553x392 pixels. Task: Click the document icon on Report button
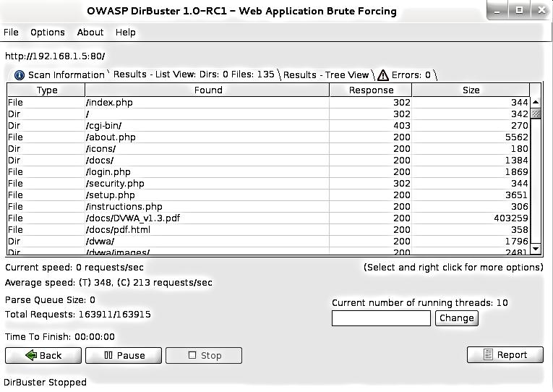tap(488, 354)
